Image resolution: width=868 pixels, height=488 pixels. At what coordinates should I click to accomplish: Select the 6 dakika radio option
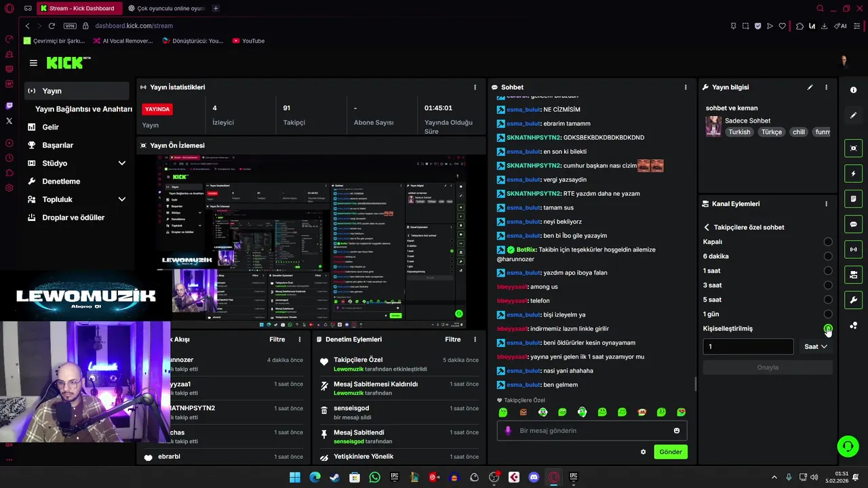[828, 256]
